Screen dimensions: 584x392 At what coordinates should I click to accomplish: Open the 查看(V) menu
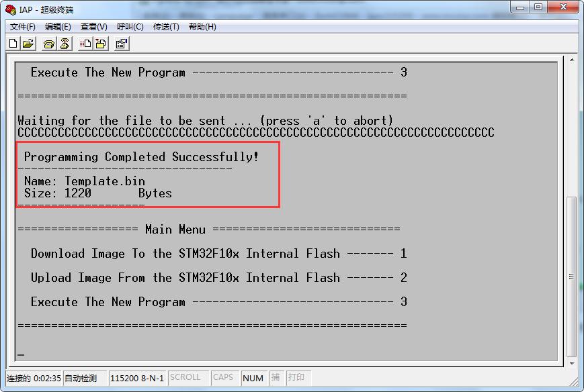(94, 27)
